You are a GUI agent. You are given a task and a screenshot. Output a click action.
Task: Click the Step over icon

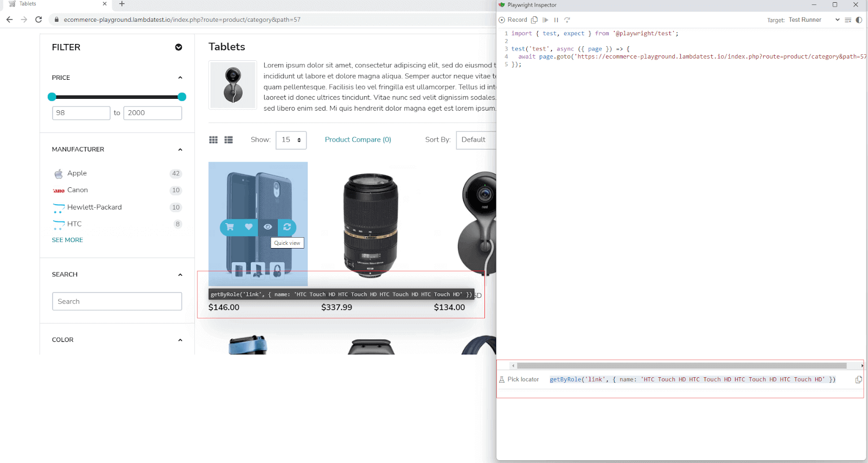coord(567,20)
